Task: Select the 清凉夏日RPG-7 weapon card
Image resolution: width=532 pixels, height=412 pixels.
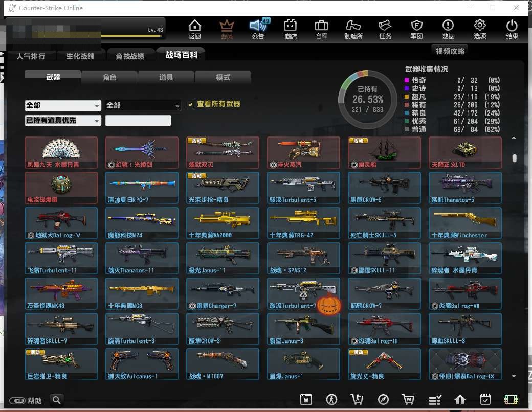Action: [x=142, y=188]
